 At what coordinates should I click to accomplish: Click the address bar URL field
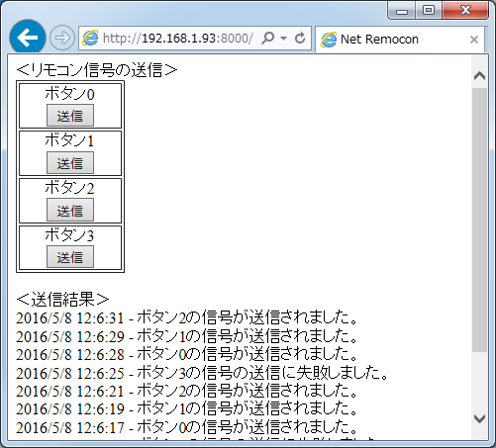pyautogui.click(x=177, y=39)
